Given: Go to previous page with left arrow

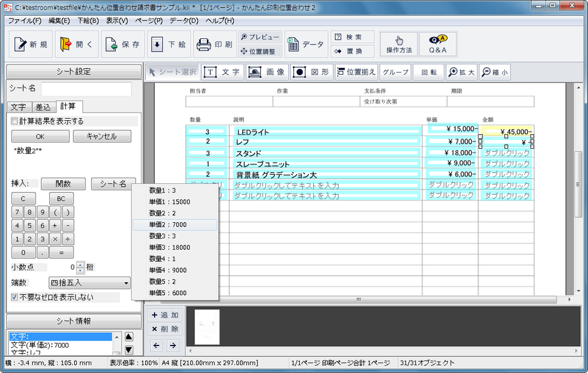Looking at the screenshot, I should pos(157,346).
